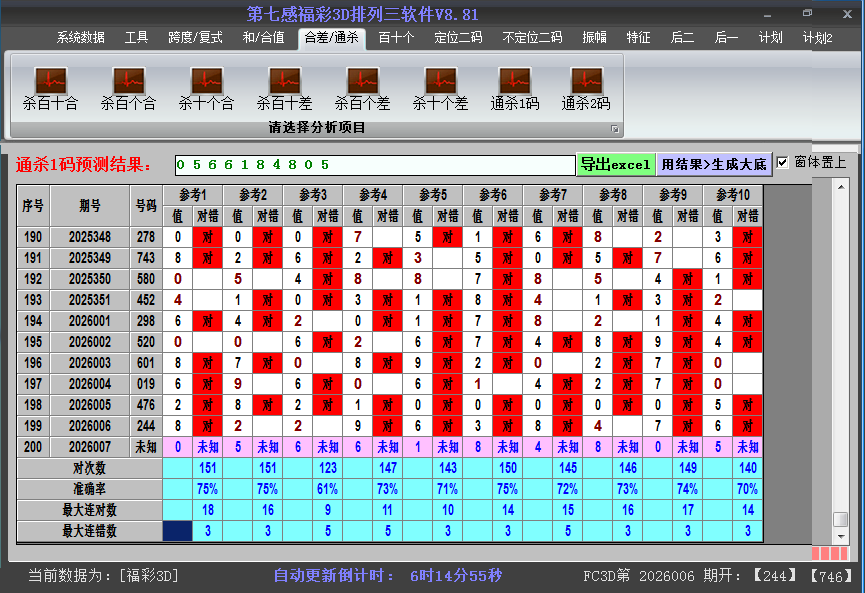Launch the 杀十个合 analysis icon
The width and height of the screenshot is (865, 593).
coord(206,88)
